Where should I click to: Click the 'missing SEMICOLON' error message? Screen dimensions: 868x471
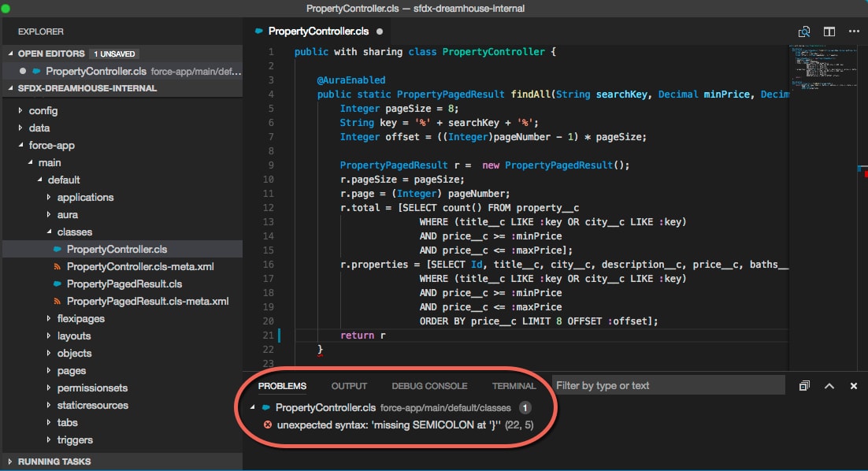pos(388,425)
